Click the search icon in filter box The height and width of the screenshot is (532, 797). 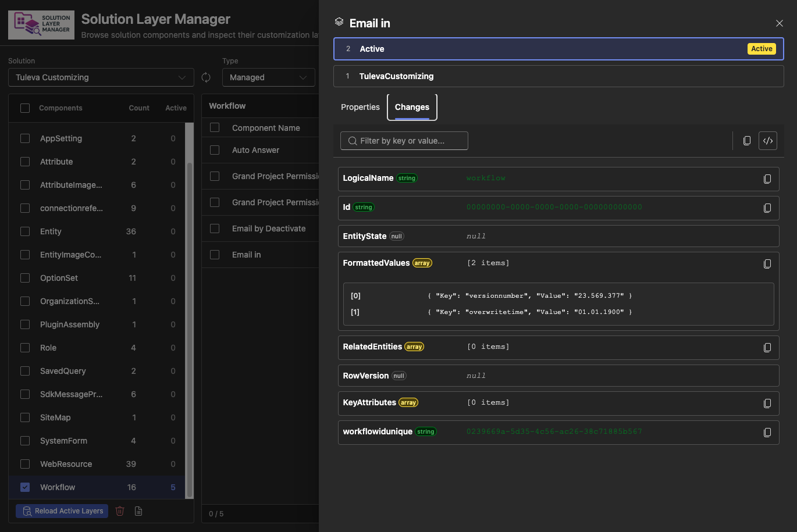point(353,141)
